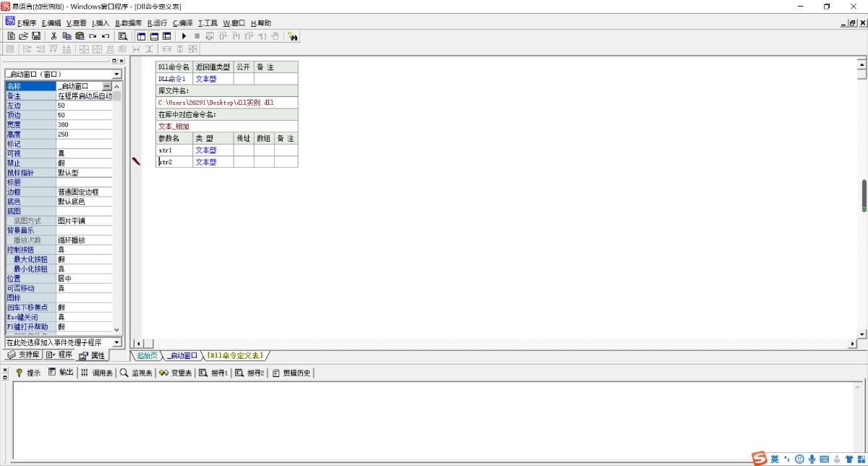
Task: Expand the 在此处选择加入事件处理子程序 dropdown
Action: (116, 342)
